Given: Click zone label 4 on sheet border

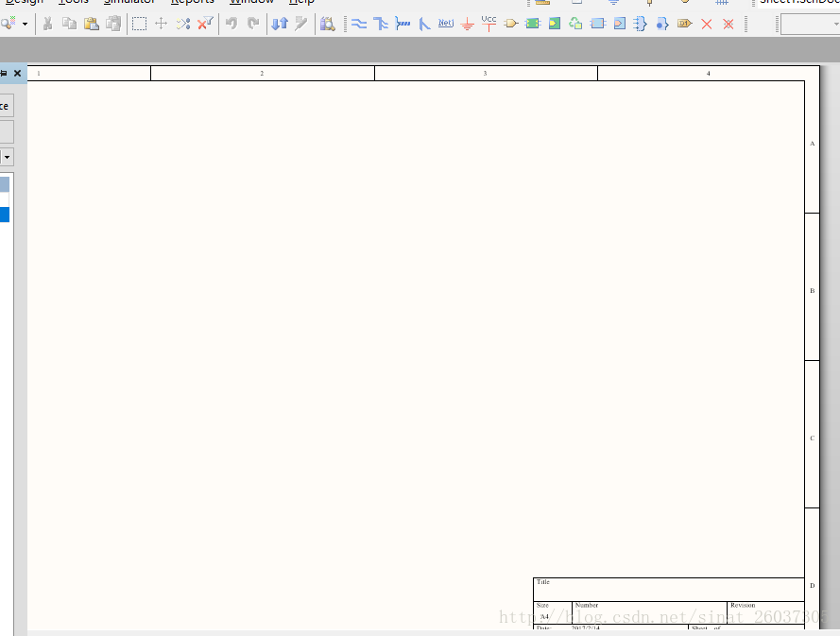Looking at the screenshot, I should 709,74.
